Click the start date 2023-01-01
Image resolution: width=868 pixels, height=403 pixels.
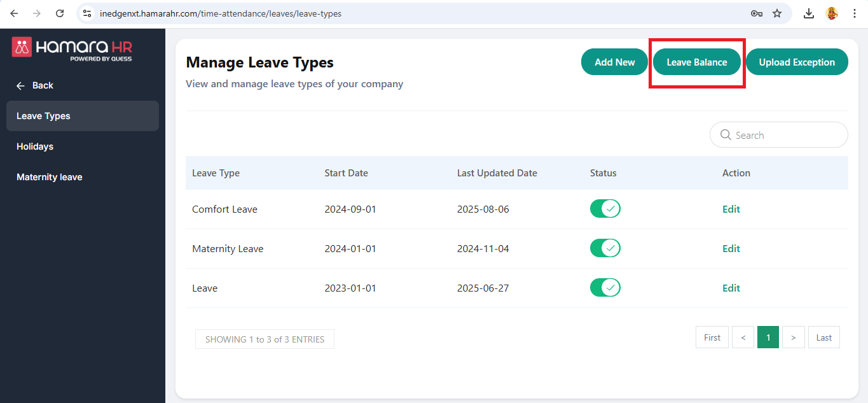350,288
